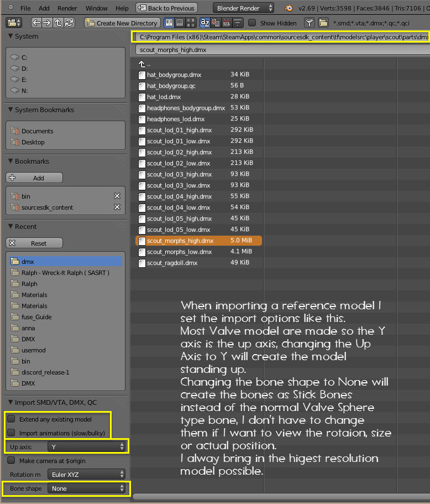Open the editor type selector icon
This screenshot has height=504, width=430.
14,23
